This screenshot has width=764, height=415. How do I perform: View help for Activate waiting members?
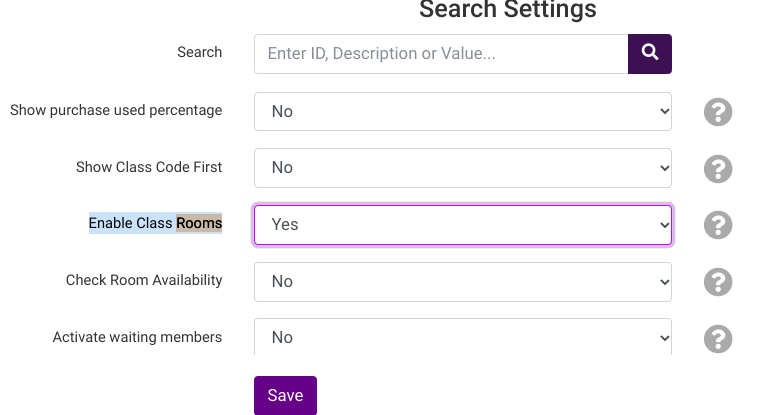pos(718,339)
